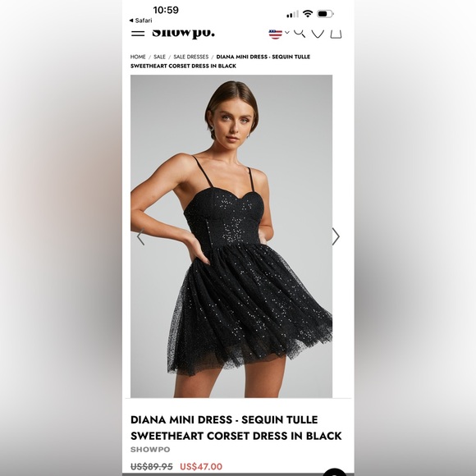Tap the Showpo logo

click(x=183, y=34)
